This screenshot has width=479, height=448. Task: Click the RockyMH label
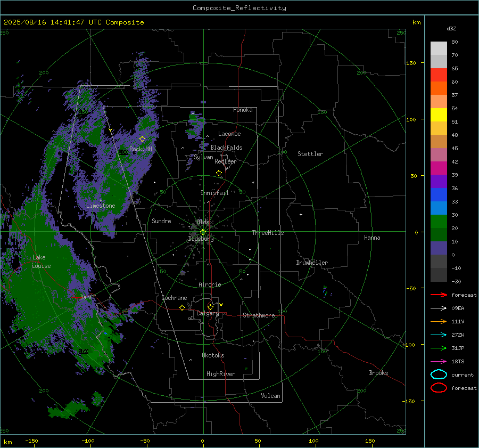(141, 149)
